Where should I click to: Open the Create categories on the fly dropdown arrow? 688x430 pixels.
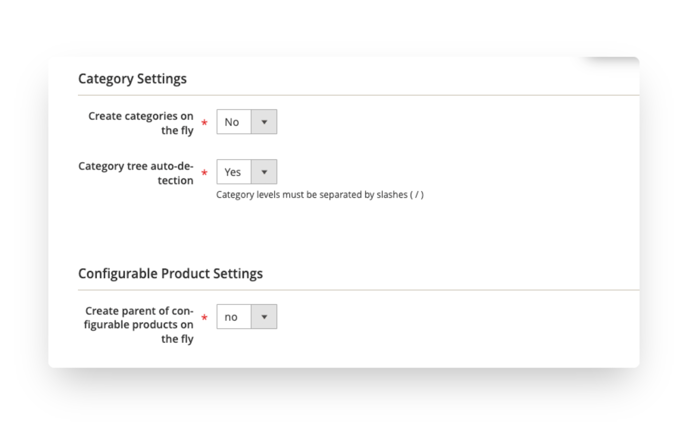click(x=264, y=122)
